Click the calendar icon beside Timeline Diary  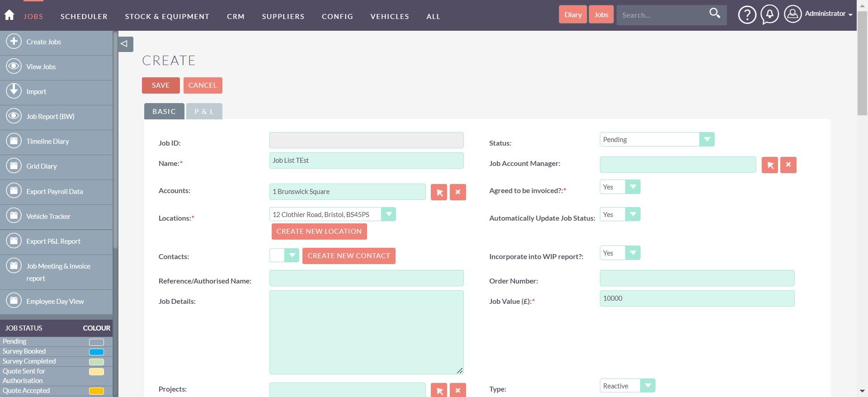click(14, 141)
